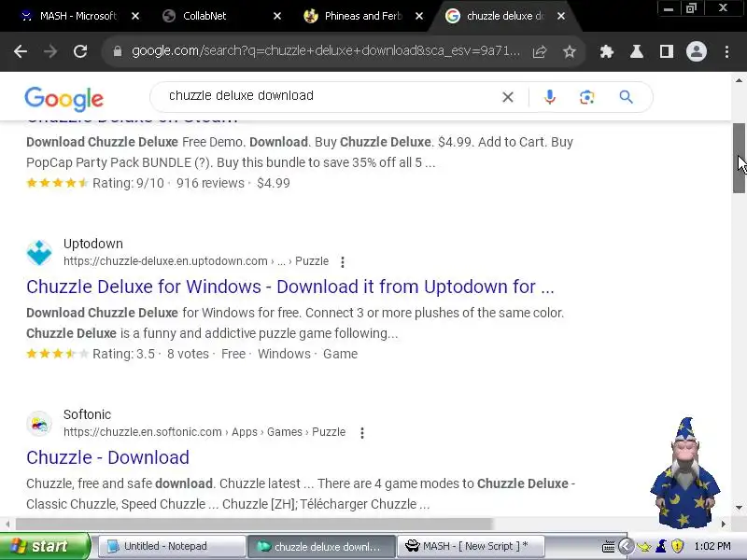This screenshot has height=560, width=747.
Task: Click the Softonic site favicon
Action: (39, 424)
